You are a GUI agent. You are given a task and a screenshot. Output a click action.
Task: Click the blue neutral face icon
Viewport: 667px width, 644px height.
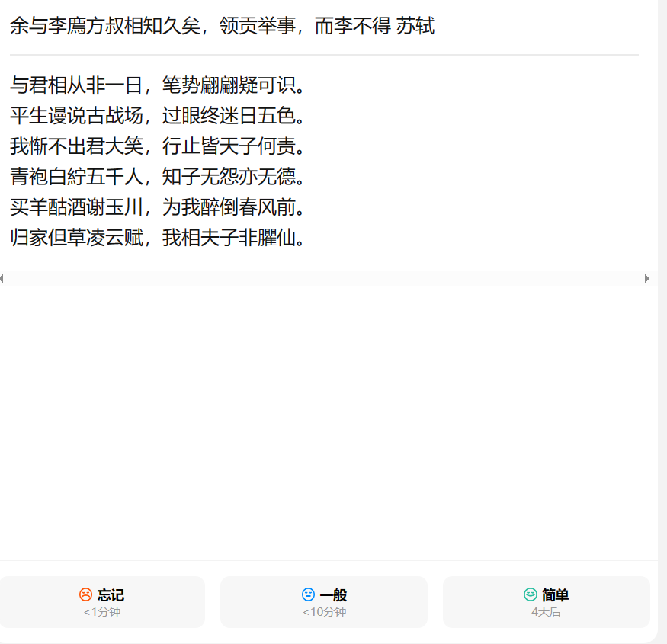tap(308, 594)
